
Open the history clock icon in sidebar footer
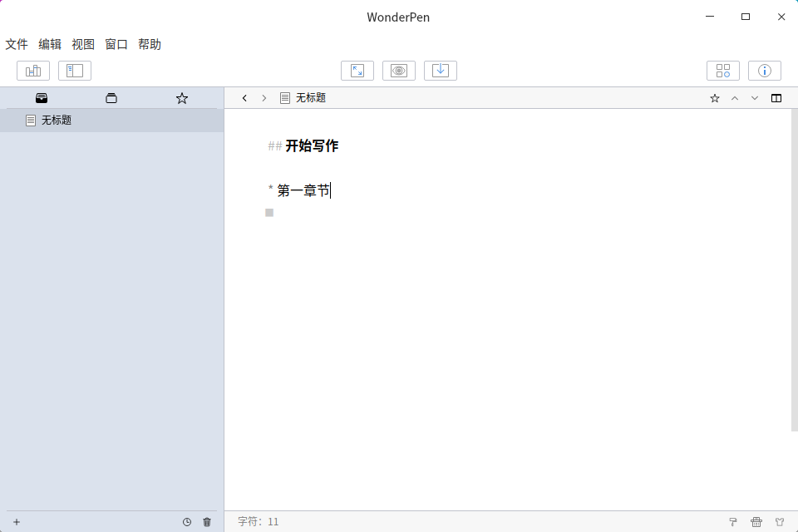[187, 522]
